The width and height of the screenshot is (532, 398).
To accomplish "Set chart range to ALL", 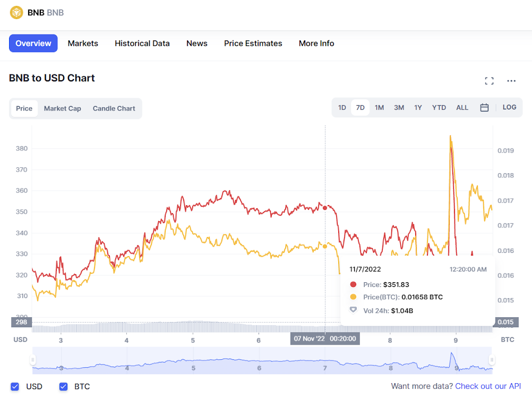I will [462, 108].
